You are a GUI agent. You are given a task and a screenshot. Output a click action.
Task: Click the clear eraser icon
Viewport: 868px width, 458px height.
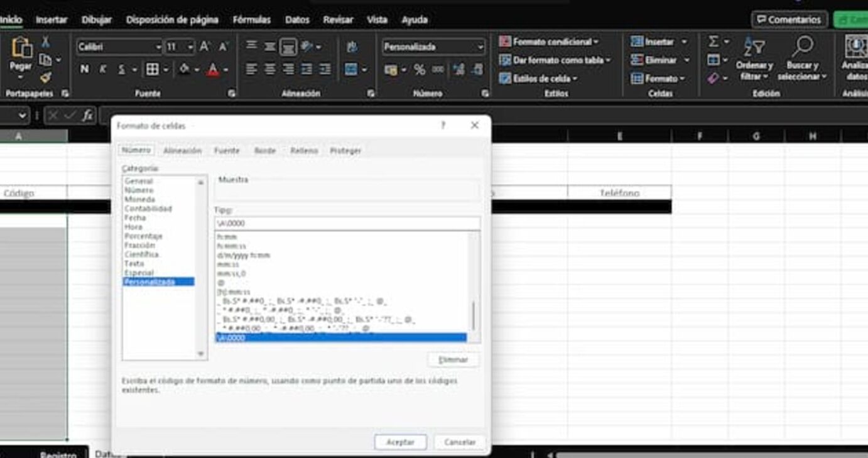pos(713,79)
